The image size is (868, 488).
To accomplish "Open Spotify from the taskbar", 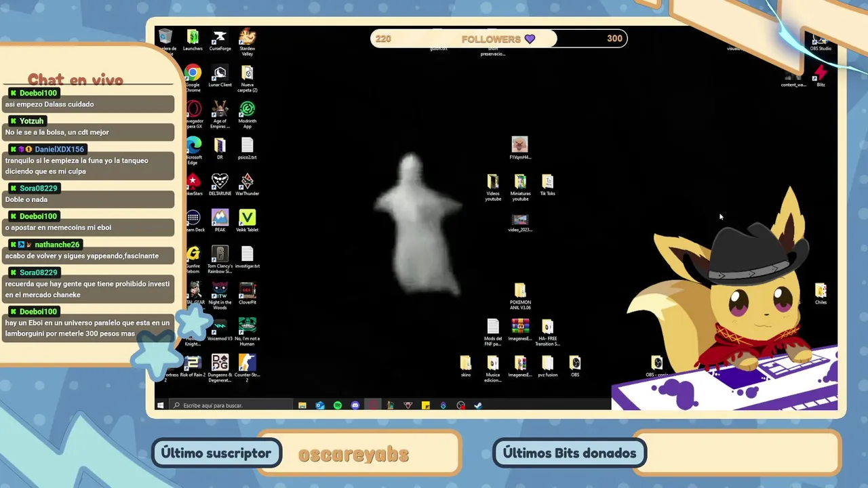I will tap(338, 405).
